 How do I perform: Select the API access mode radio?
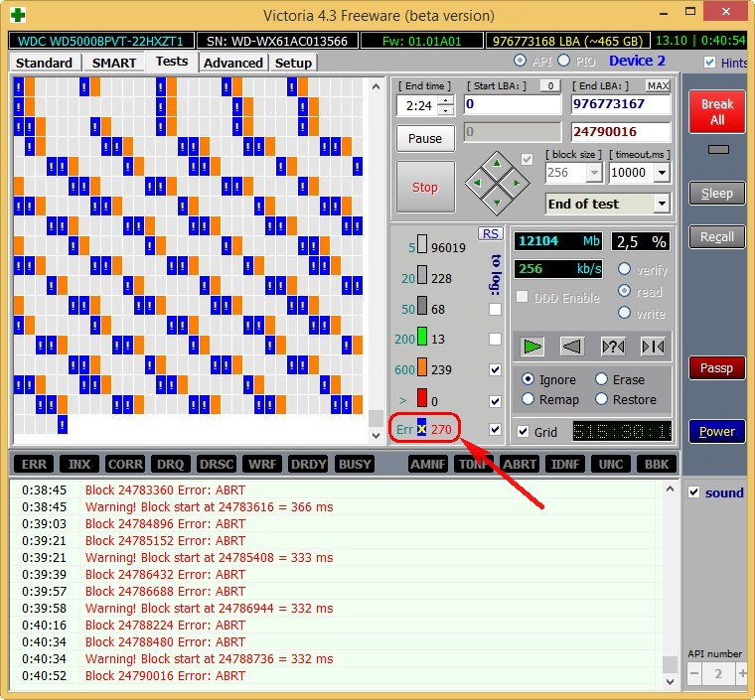tap(520, 61)
